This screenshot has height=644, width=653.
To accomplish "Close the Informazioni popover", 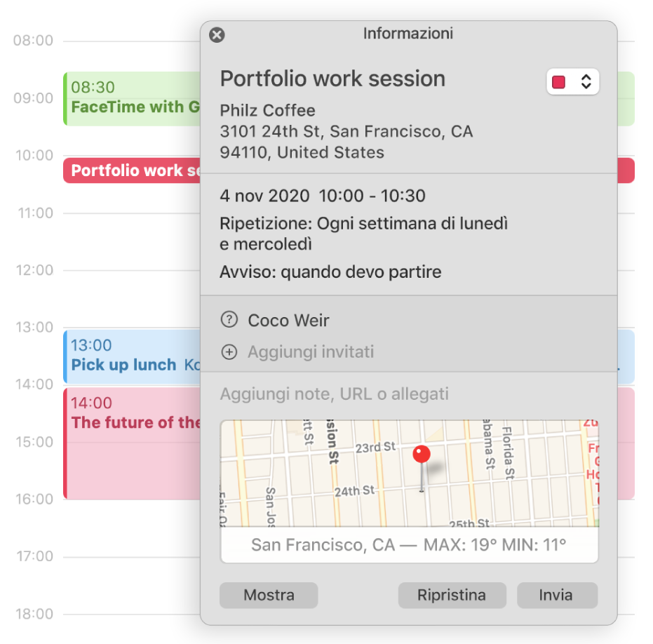I will click(x=217, y=35).
